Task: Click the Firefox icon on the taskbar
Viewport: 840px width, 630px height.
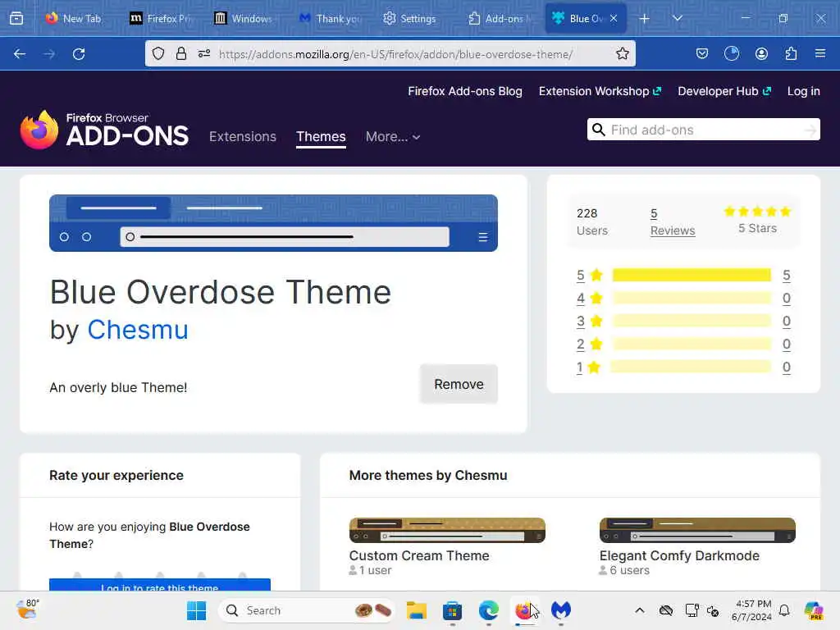Action: point(524,610)
